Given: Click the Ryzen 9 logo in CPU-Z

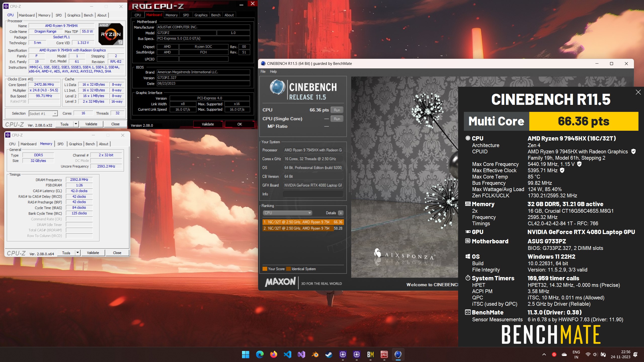Looking at the screenshot, I should [x=111, y=34].
